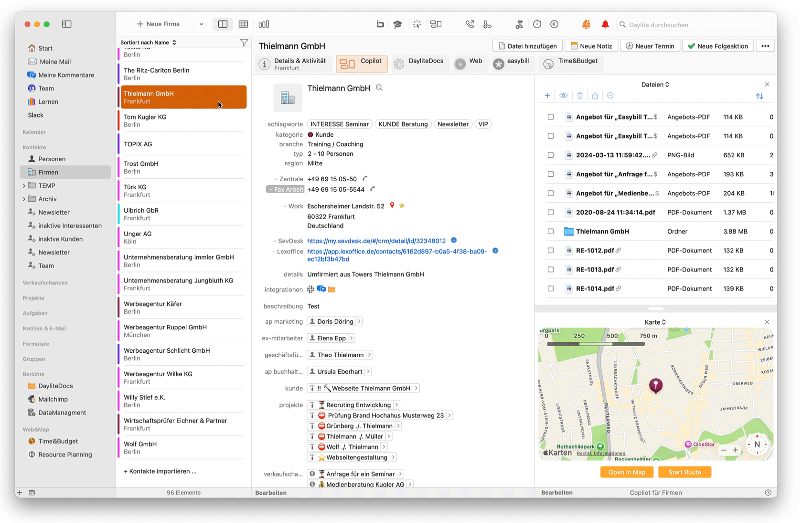Open the Neue Firma dropdown arrow
The height and width of the screenshot is (523, 812).
tap(201, 24)
